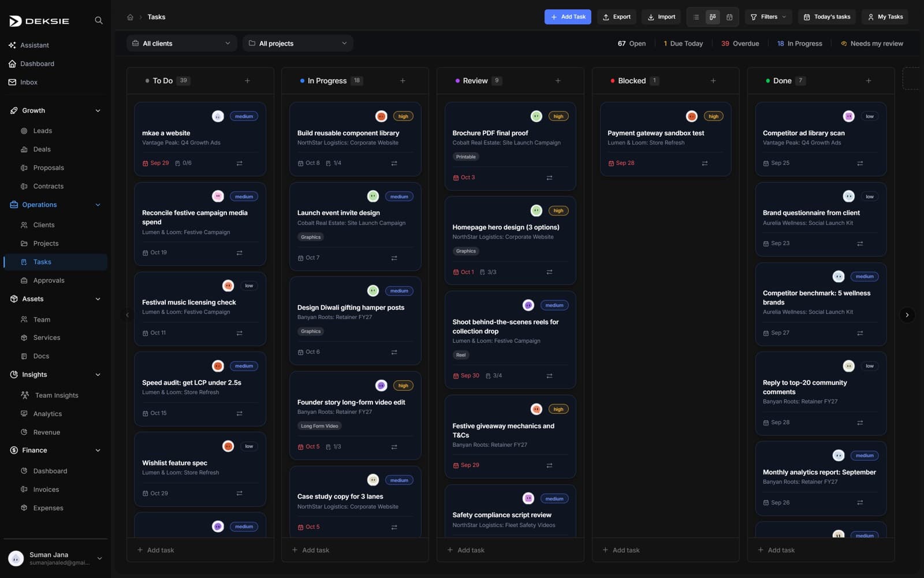Click the high priority badge on Founder story card

pos(403,386)
